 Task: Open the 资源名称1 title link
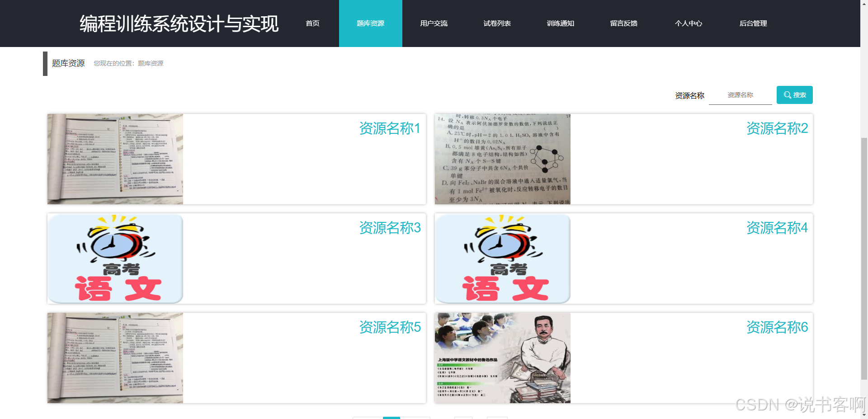pos(390,128)
